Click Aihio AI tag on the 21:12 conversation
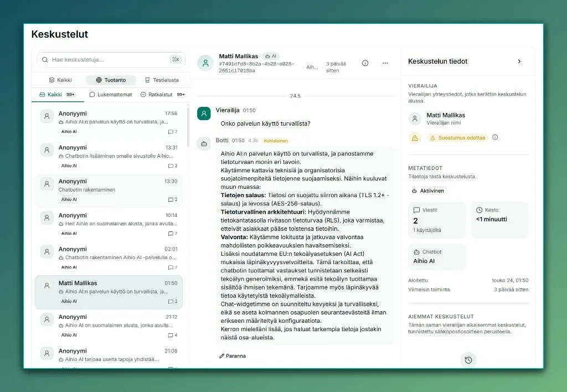The height and width of the screenshot is (392, 567). [69, 335]
